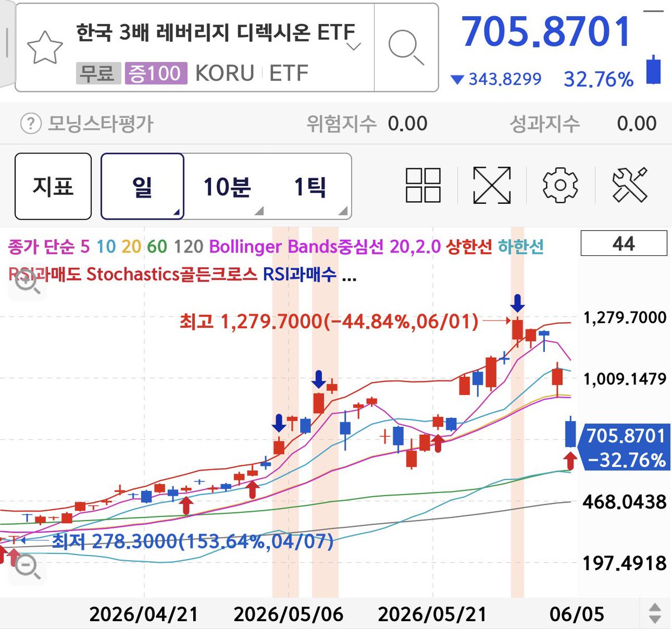672x629 pixels.
Task: Expand chart to fullscreen with crossed-arrows icon
Action: click(x=492, y=185)
